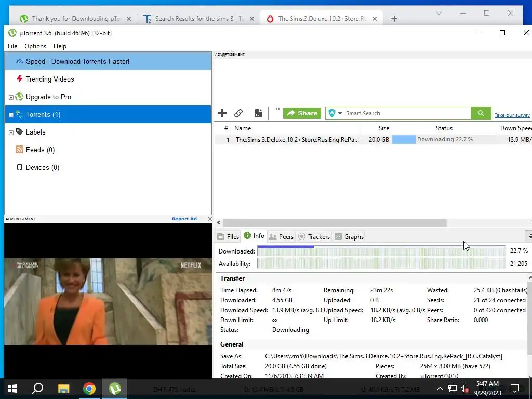Switch to the Trackers tab
This screenshot has height=399, width=532.
(314, 236)
